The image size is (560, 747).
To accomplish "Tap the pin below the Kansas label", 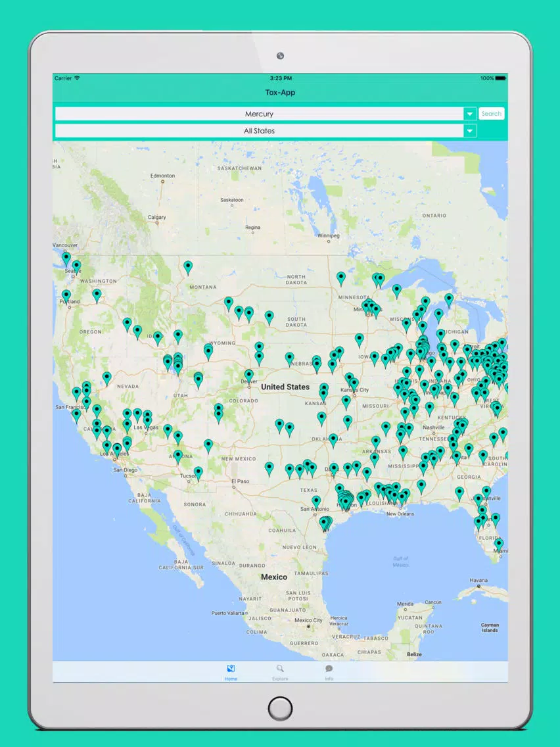I will tap(322, 418).
